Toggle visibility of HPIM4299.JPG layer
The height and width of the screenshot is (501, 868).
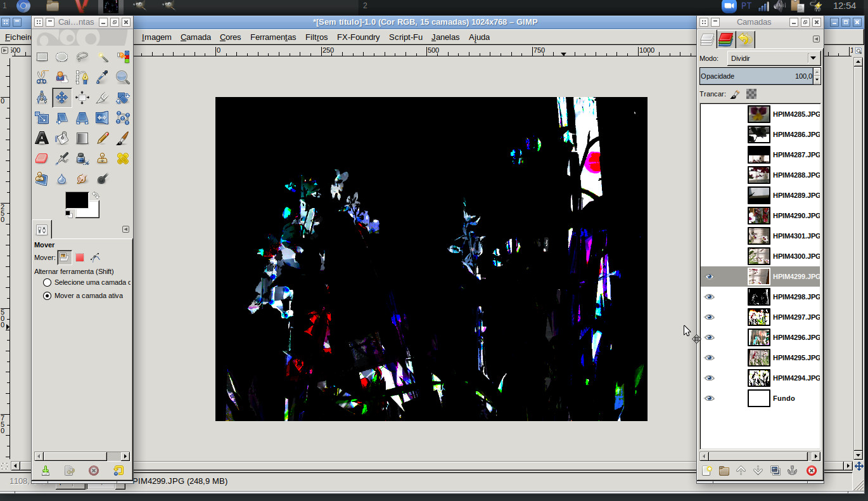coord(710,277)
